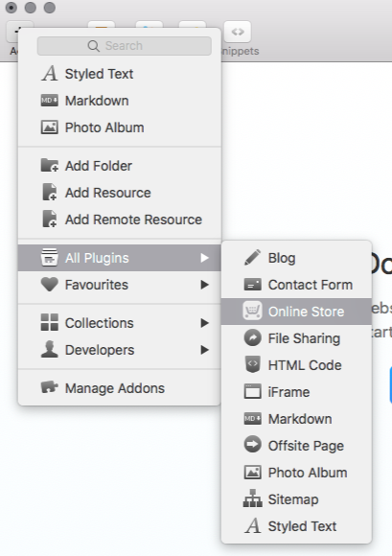The width and height of the screenshot is (392, 556).
Task: Click the Offsite Page arrow icon
Action: 252,445
